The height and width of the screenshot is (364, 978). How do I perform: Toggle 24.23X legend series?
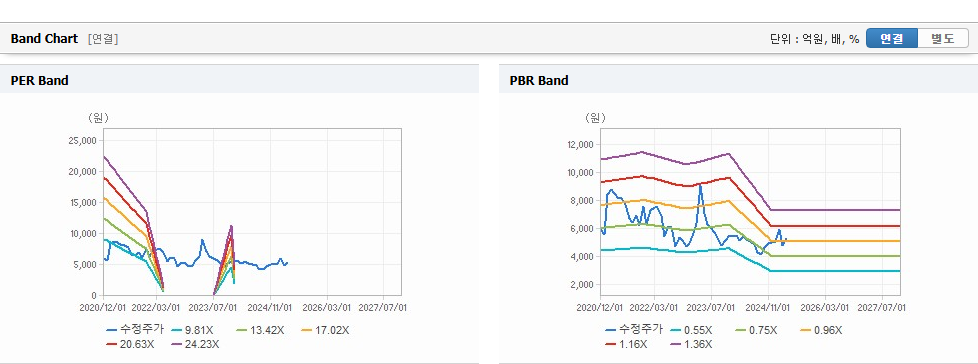[195, 343]
